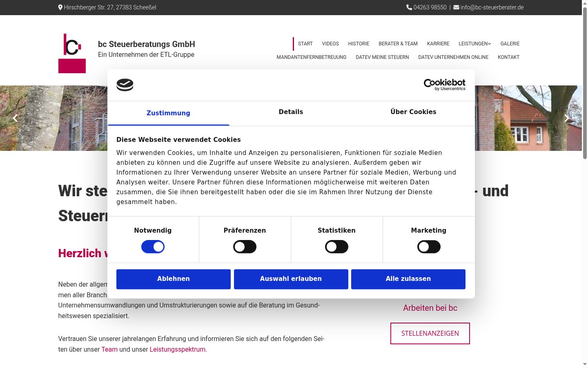Go to Berater & Team page
The image size is (588, 368).
click(x=398, y=44)
